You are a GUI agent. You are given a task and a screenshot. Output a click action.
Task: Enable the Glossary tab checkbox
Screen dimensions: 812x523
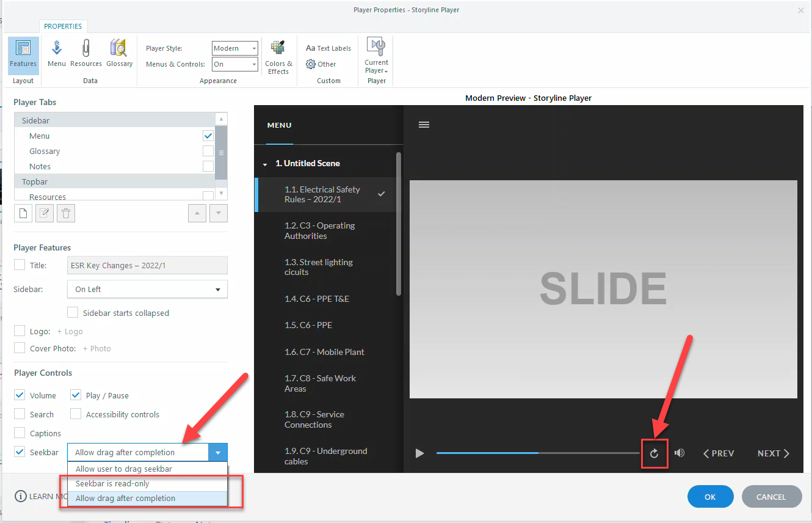pyautogui.click(x=208, y=151)
